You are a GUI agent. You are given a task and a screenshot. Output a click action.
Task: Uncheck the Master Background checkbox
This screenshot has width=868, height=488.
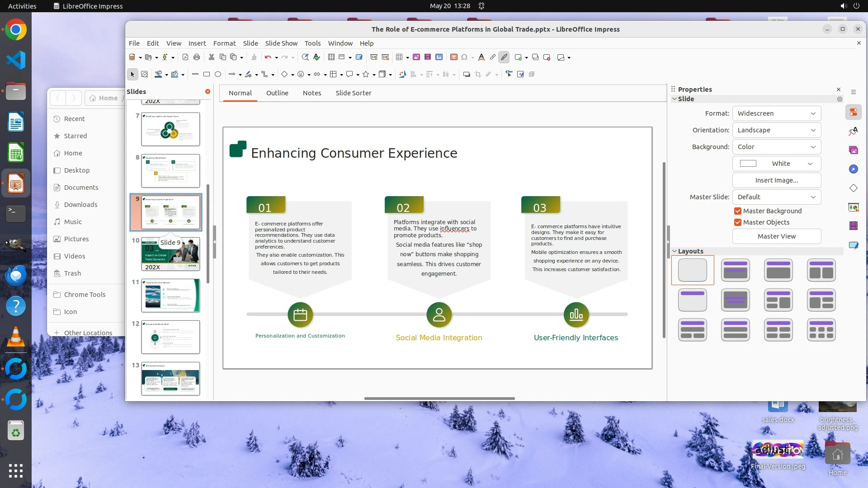[x=738, y=211]
